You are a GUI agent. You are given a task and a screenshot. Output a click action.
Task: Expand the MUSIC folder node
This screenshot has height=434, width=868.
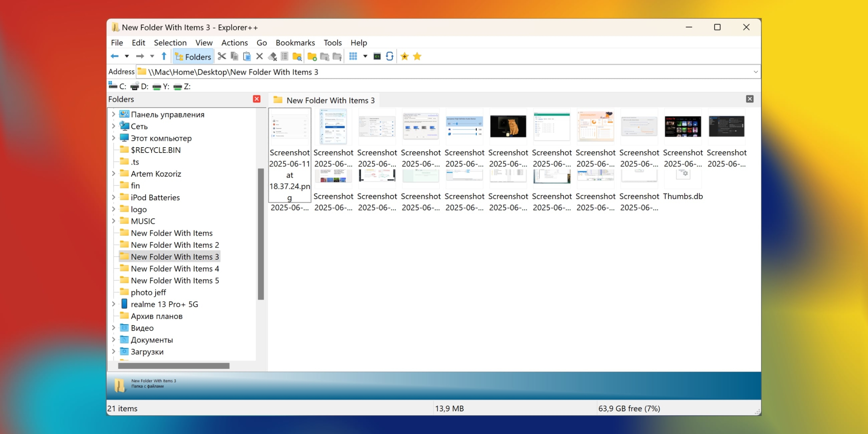[x=114, y=221]
